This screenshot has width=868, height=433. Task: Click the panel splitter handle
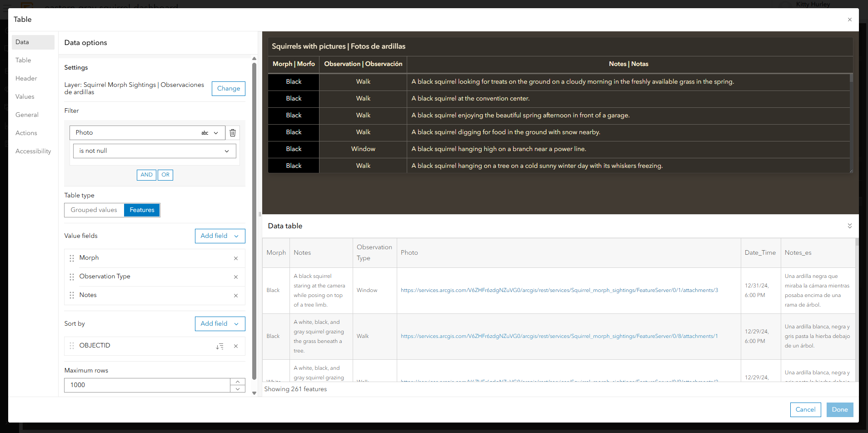(260, 214)
